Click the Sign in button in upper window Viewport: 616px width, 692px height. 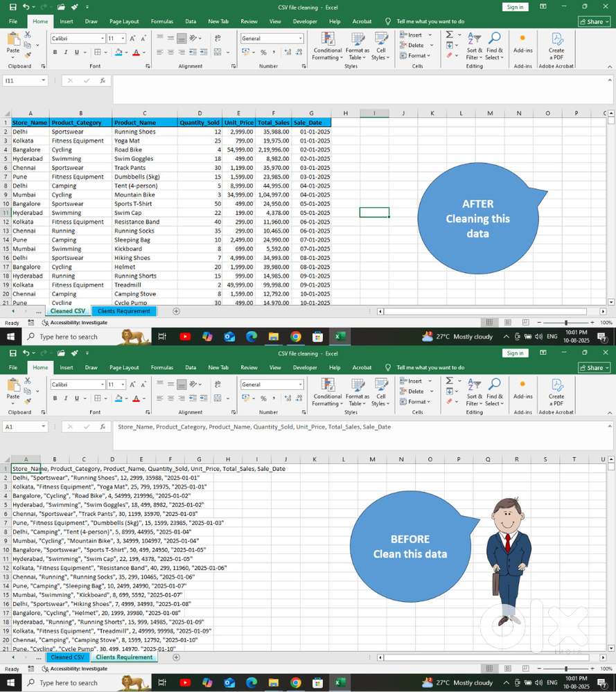click(515, 7)
